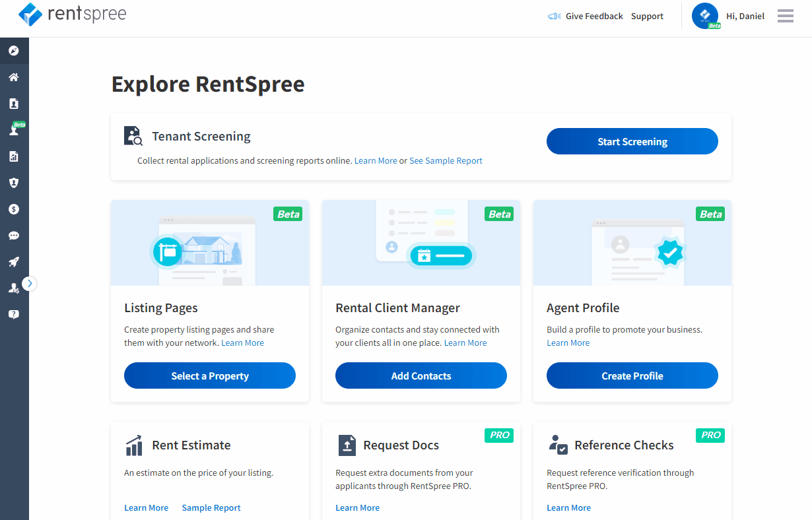Click Give Feedback in the header
The width and height of the screenshot is (812, 520).
(x=594, y=16)
